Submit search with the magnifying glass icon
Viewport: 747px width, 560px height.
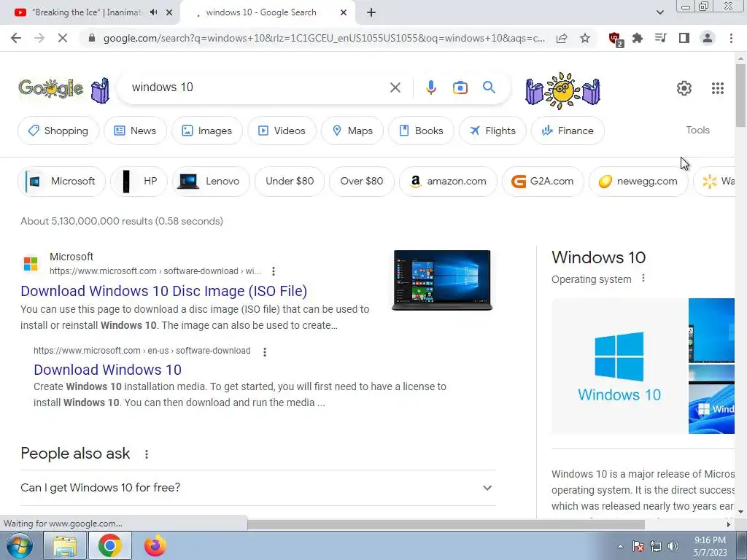click(x=489, y=87)
